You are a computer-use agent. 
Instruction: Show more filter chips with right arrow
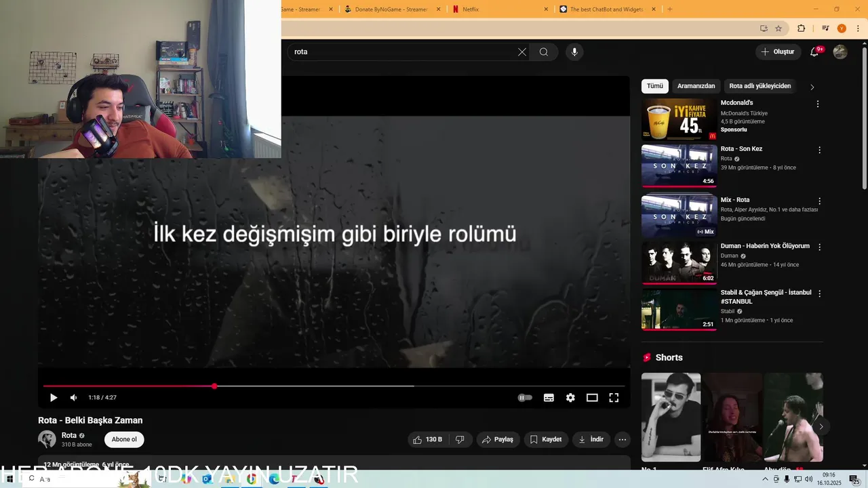click(x=812, y=87)
